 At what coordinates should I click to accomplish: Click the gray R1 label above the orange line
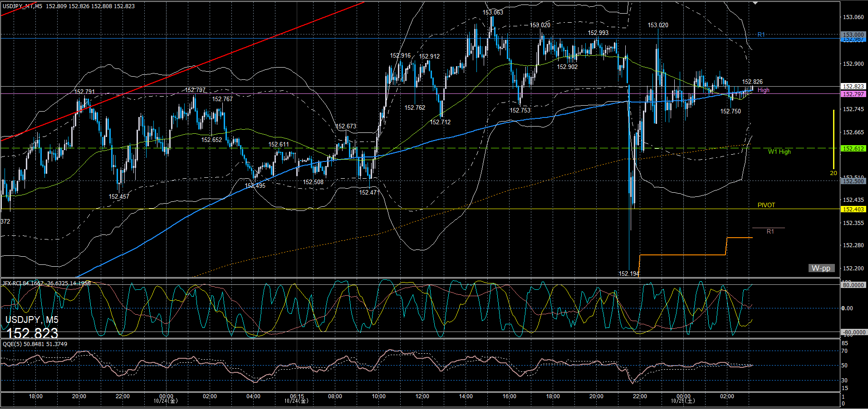770,231
